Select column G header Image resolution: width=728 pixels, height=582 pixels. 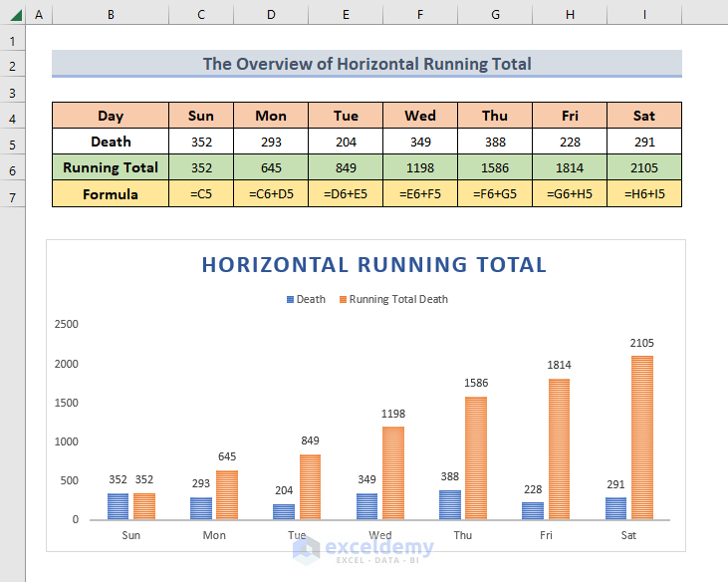(x=495, y=14)
